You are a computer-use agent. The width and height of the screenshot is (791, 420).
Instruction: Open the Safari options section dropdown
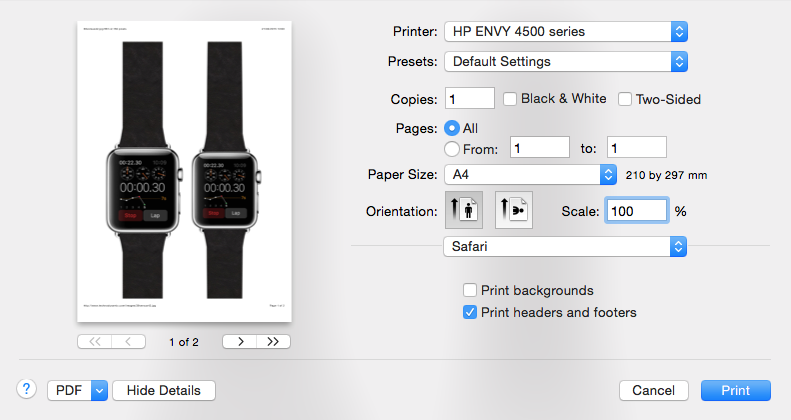pos(565,246)
